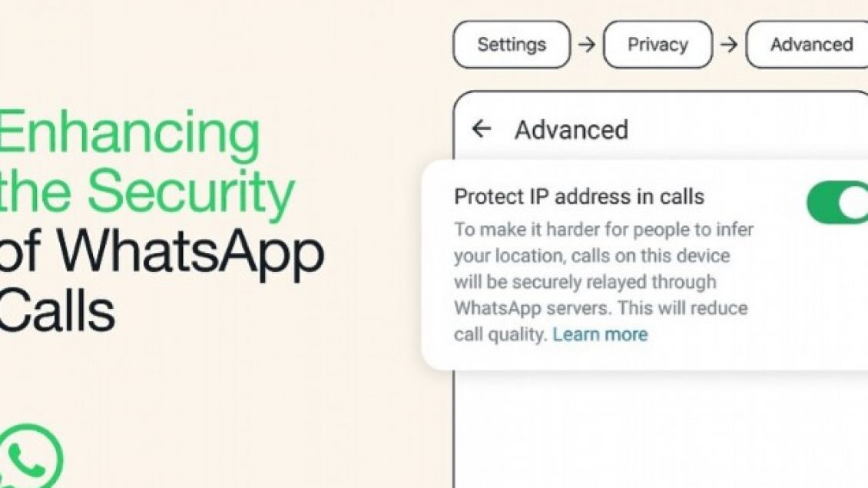Click the black headline text of WhatsApp

point(161,252)
